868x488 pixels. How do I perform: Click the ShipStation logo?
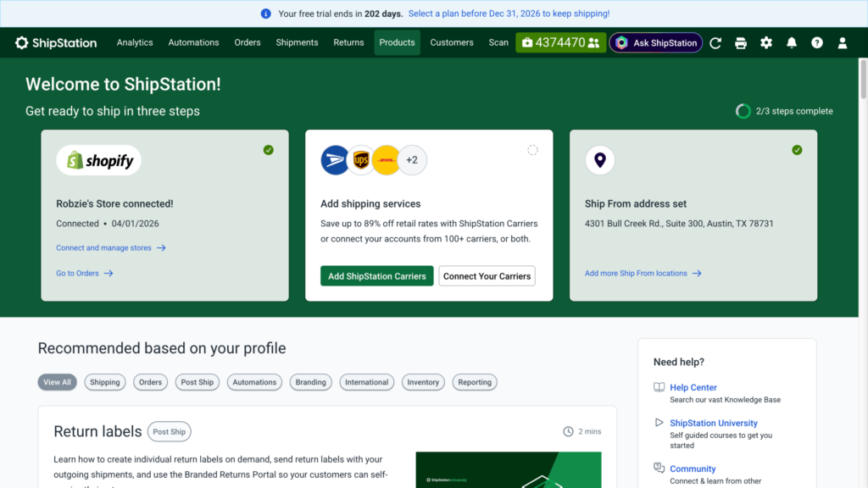click(56, 42)
